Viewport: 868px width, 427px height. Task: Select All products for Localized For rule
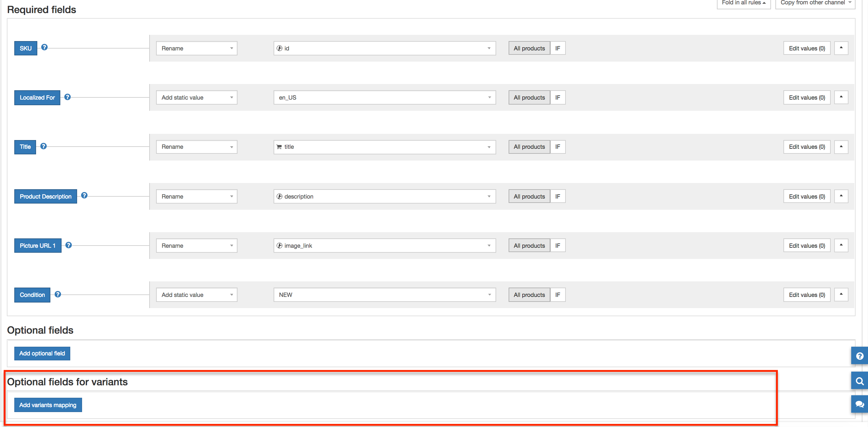529,97
